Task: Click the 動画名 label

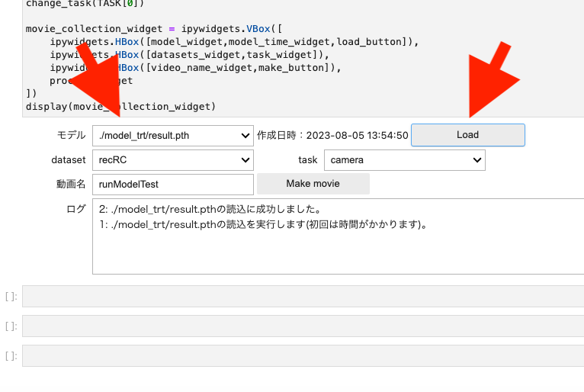Action: (x=71, y=184)
